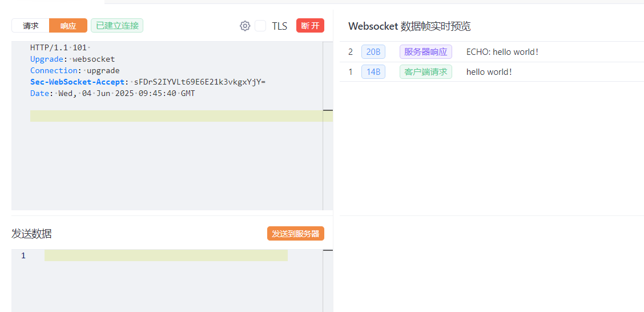Click the 已建立连接 status badge

[x=117, y=26]
